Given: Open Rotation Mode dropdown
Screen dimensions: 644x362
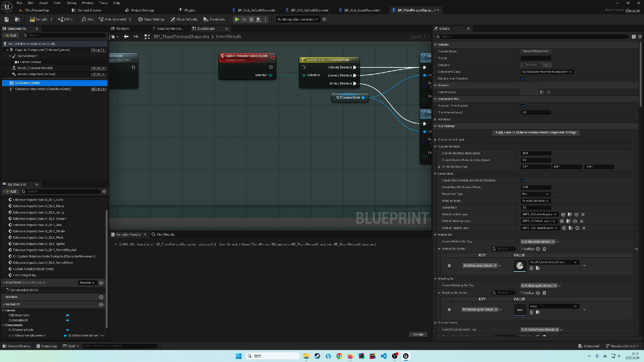Looking at the screenshot, I should [536, 201].
